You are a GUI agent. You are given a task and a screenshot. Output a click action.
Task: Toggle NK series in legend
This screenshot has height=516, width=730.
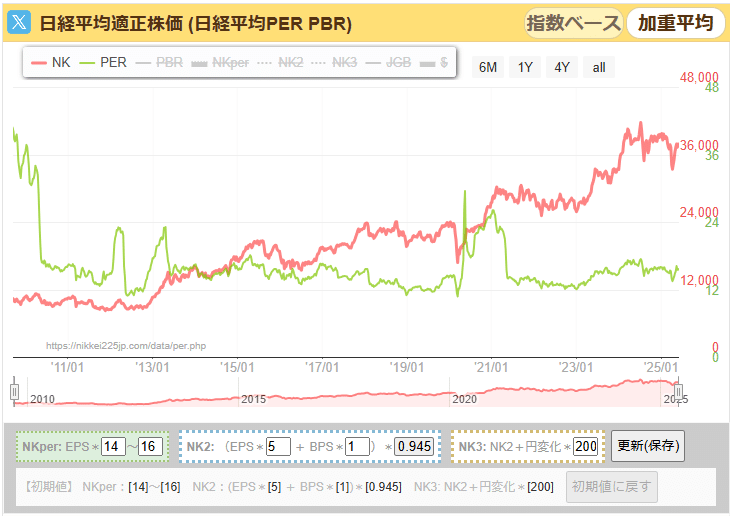pos(50,62)
